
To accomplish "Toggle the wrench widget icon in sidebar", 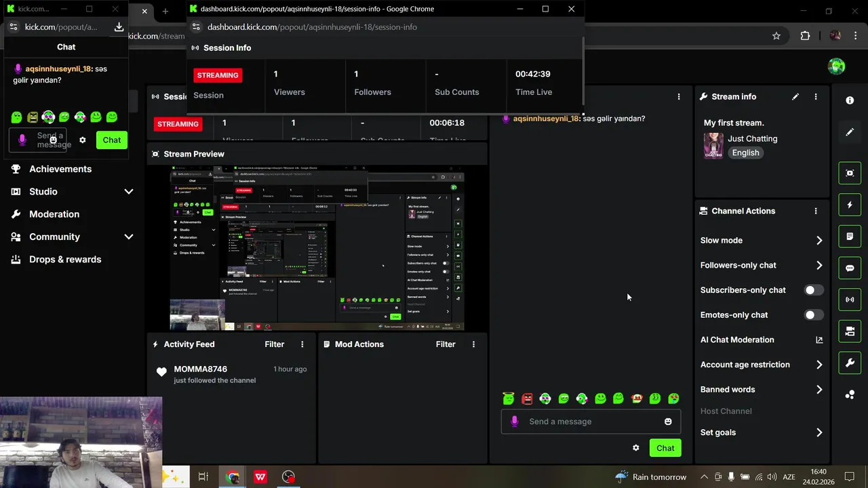I will pos(850,363).
